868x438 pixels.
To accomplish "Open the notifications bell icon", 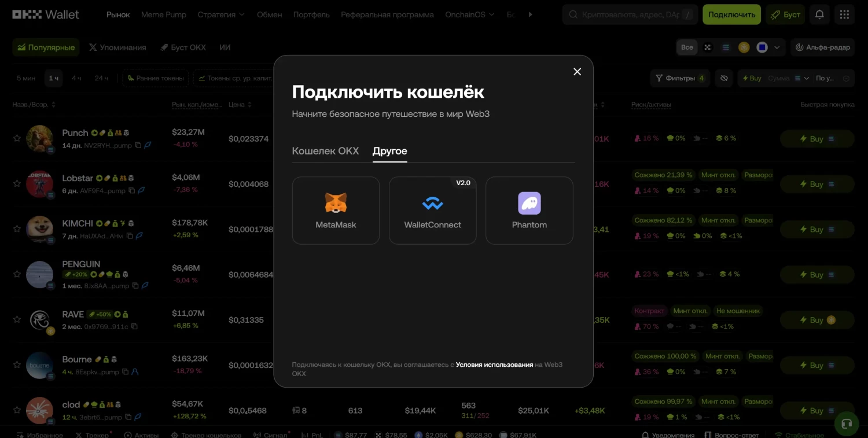I will coord(819,14).
